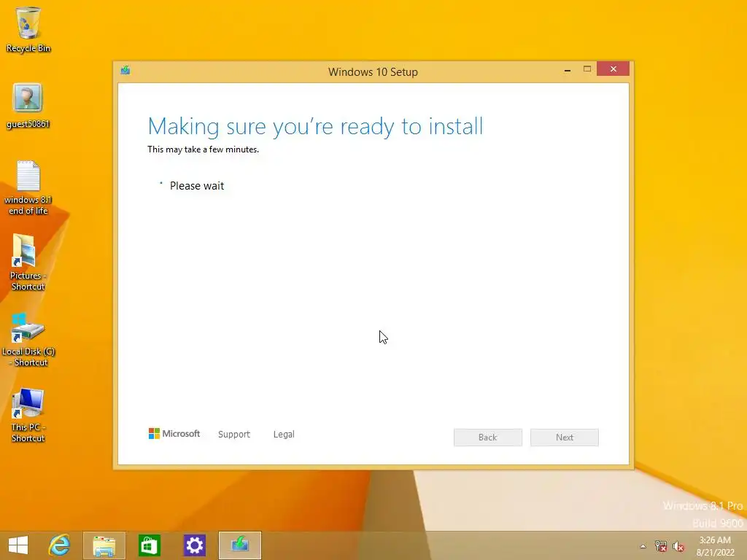Click 'This may take a few minutes.' text

coord(203,149)
